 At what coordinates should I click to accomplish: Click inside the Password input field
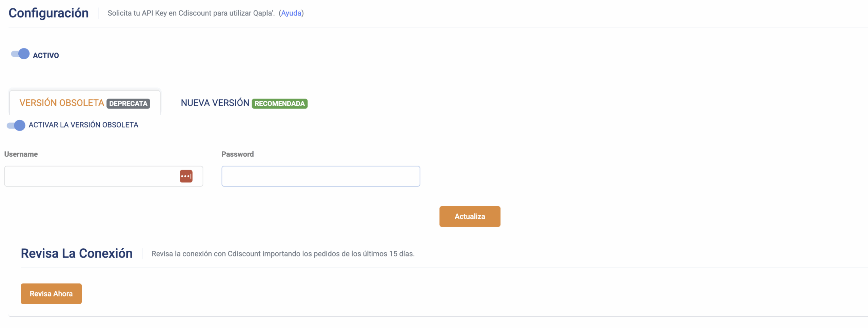(320, 176)
